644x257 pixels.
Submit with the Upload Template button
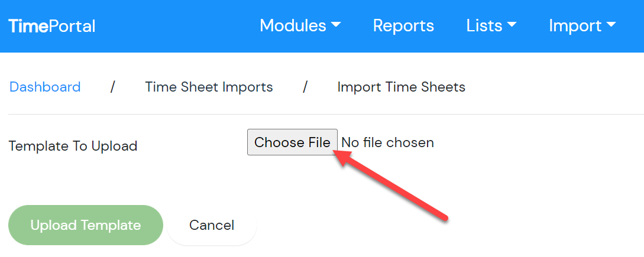(85, 225)
